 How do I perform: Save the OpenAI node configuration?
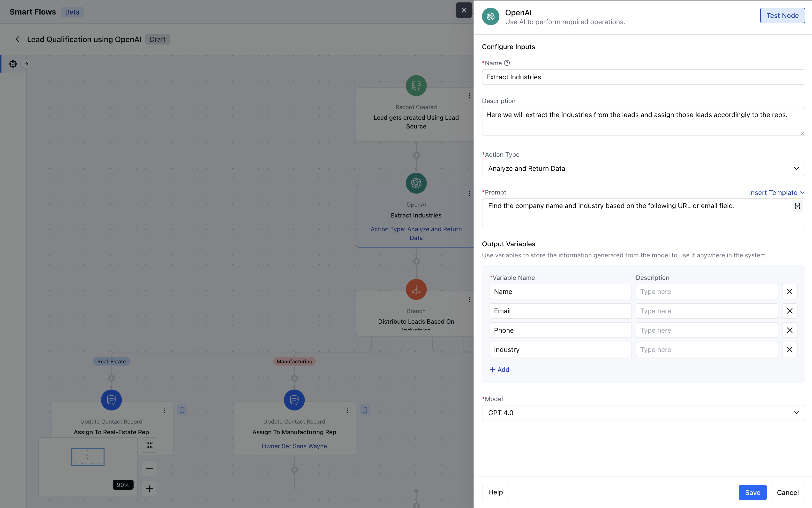click(752, 492)
